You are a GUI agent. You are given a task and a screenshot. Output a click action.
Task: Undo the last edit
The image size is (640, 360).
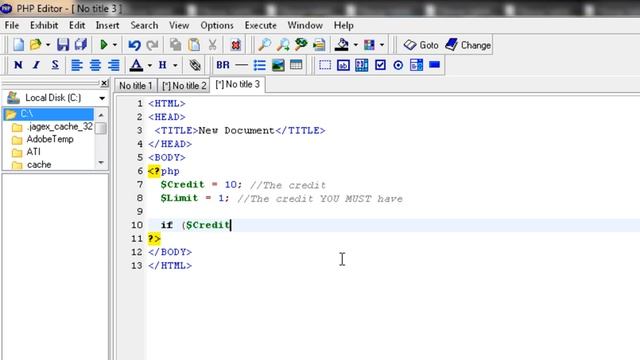click(x=134, y=44)
